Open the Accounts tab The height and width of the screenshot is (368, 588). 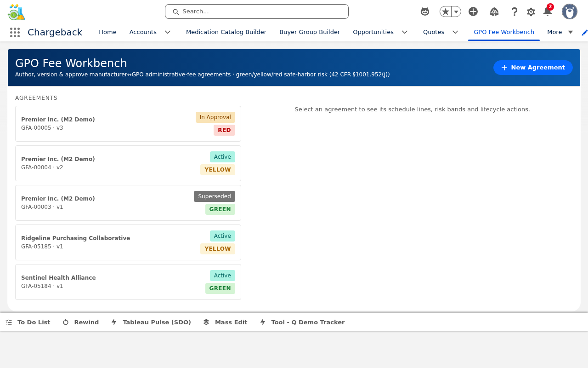click(x=143, y=32)
